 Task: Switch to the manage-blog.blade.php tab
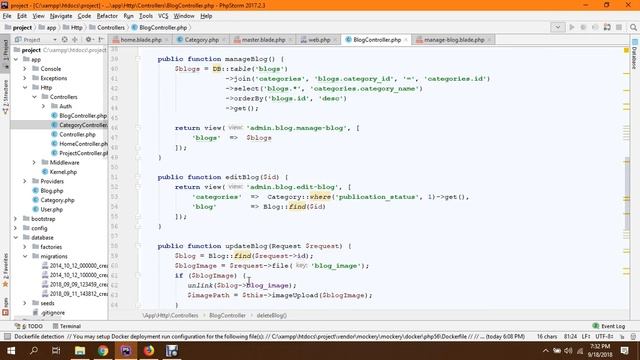453,40
